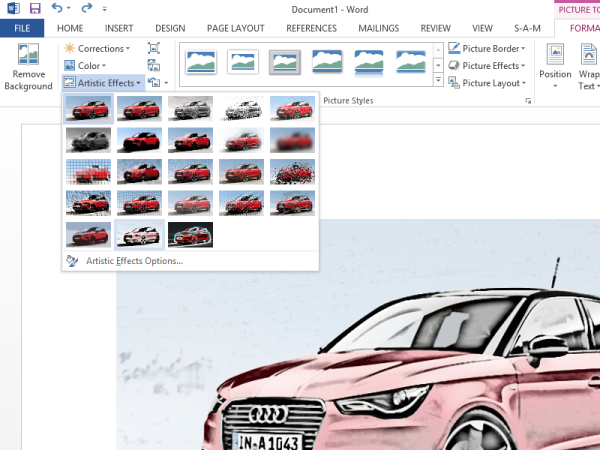Open the Position dropdown button
The width and height of the screenshot is (600, 450).
555,67
